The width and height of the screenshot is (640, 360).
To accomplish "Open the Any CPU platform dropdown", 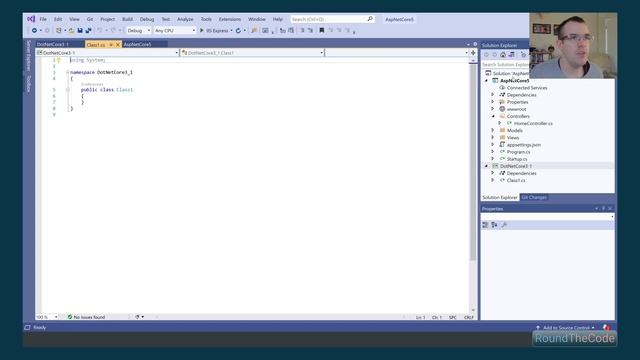I will pos(175,31).
